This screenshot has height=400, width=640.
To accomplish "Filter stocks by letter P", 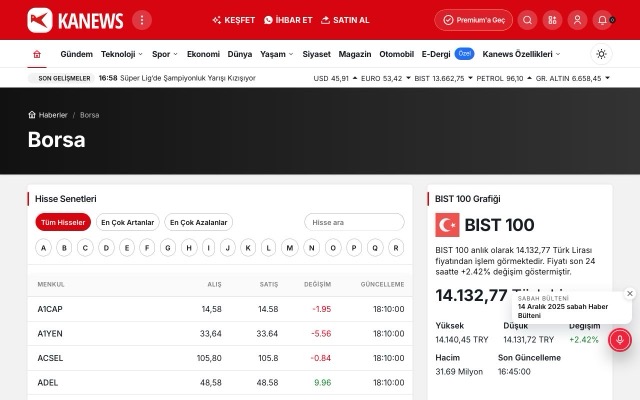I will tap(354, 248).
